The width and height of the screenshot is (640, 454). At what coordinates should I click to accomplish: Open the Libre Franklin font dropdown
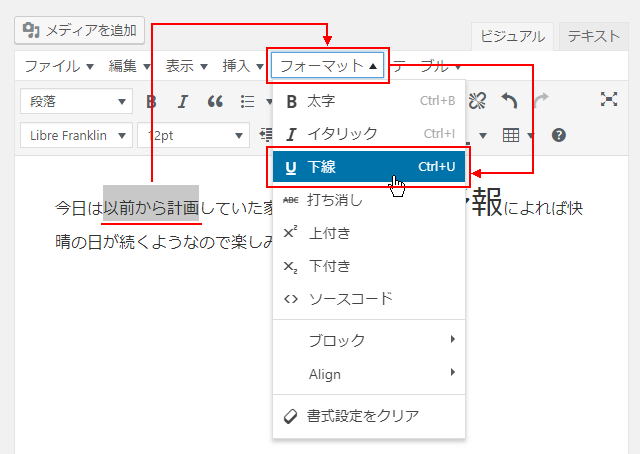point(76,135)
